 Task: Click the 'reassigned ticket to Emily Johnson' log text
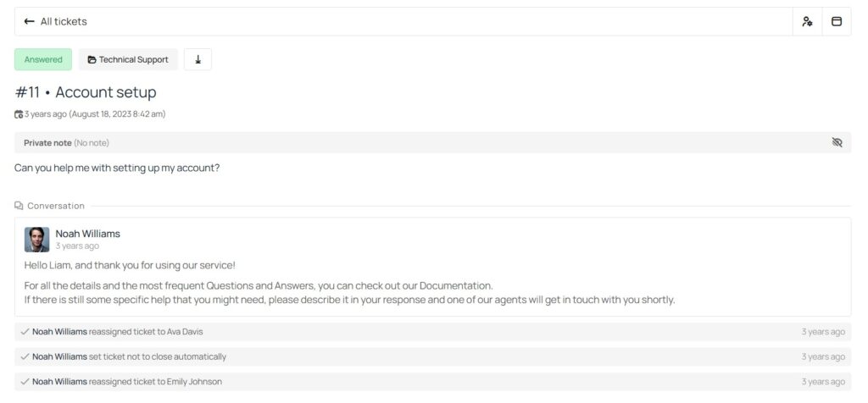155,382
